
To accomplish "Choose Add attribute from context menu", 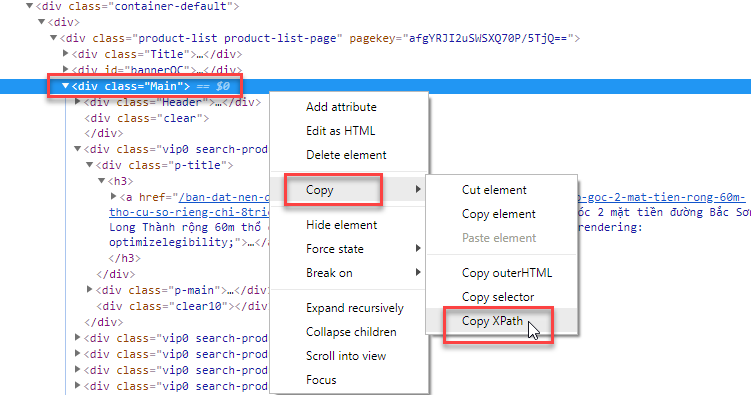I will coord(341,107).
